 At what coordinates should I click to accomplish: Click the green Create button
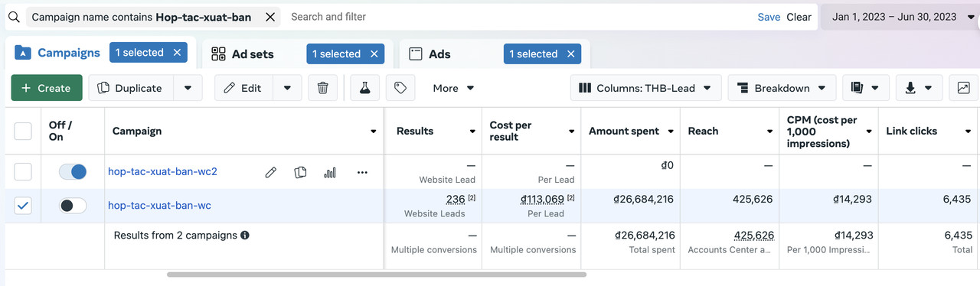coord(46,88)
